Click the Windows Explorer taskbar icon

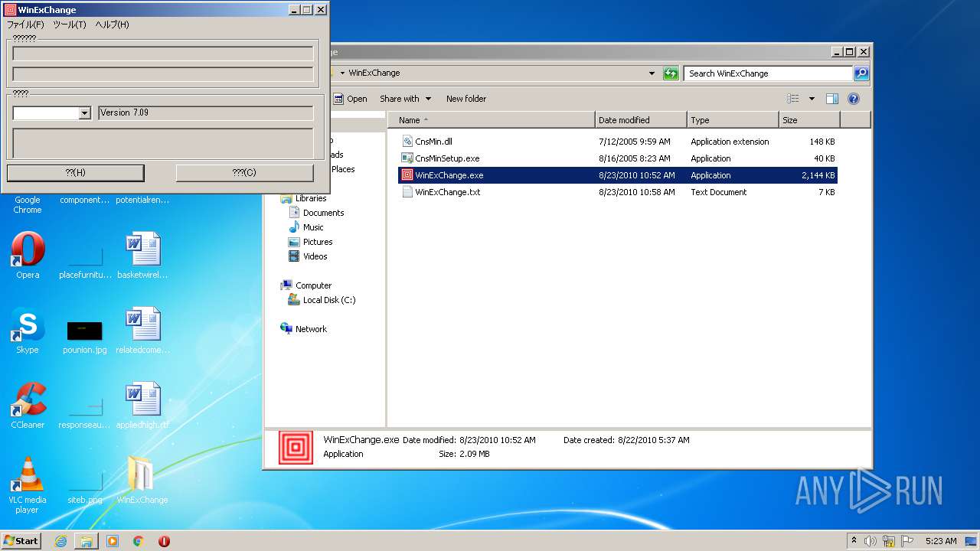87,541
